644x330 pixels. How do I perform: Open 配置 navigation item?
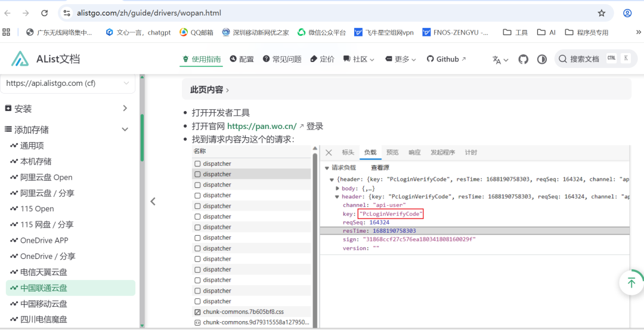click(242, 59)
